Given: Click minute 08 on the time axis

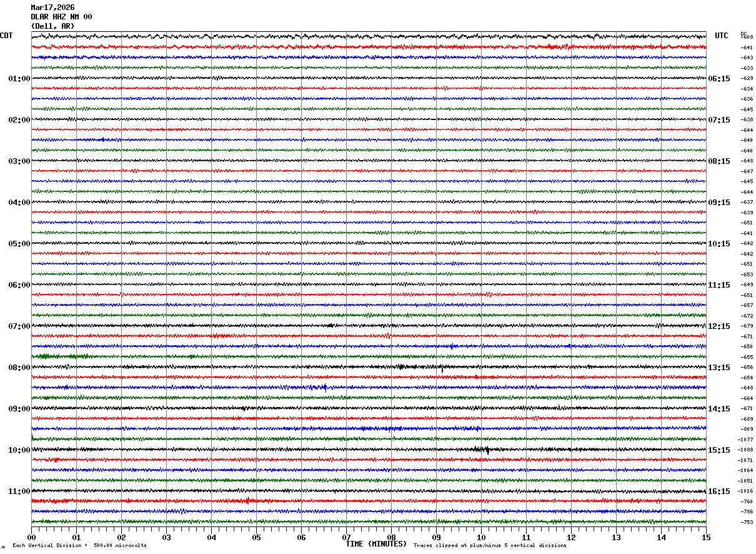Looking at the screenshot, I should pyautogui.click(x=391, y=537).
